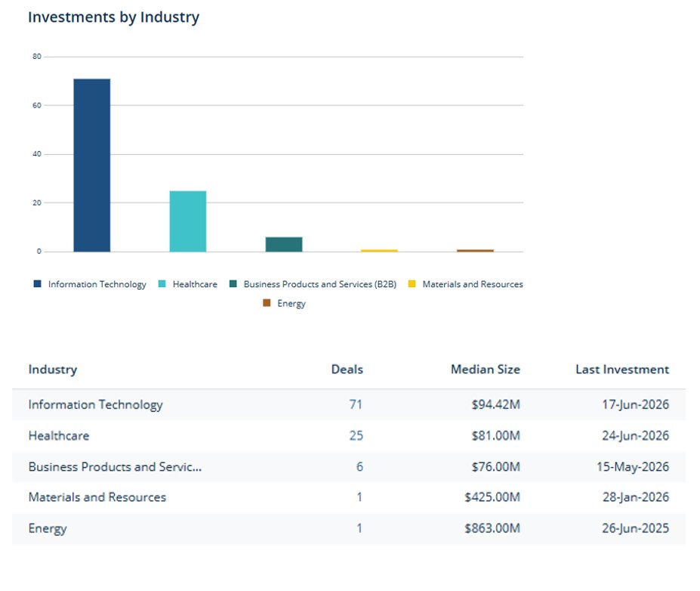Click the 80 y-axis label
Screen dimensions: 700x591
point(36,57)
